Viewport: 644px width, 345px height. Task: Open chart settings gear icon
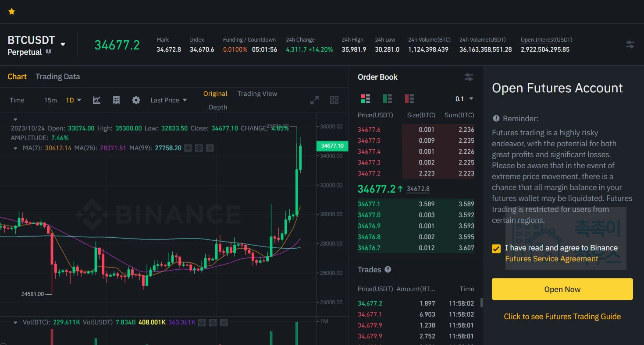136,100
